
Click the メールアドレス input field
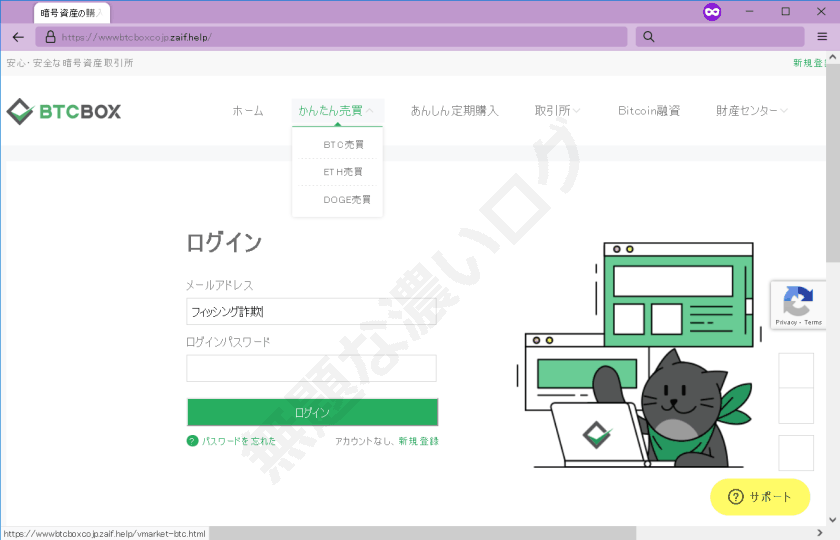pyautogui.click(x=311, y=311)
